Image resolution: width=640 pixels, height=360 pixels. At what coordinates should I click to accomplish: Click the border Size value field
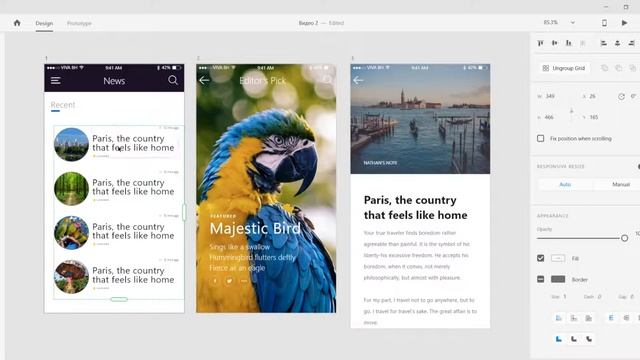565,297
